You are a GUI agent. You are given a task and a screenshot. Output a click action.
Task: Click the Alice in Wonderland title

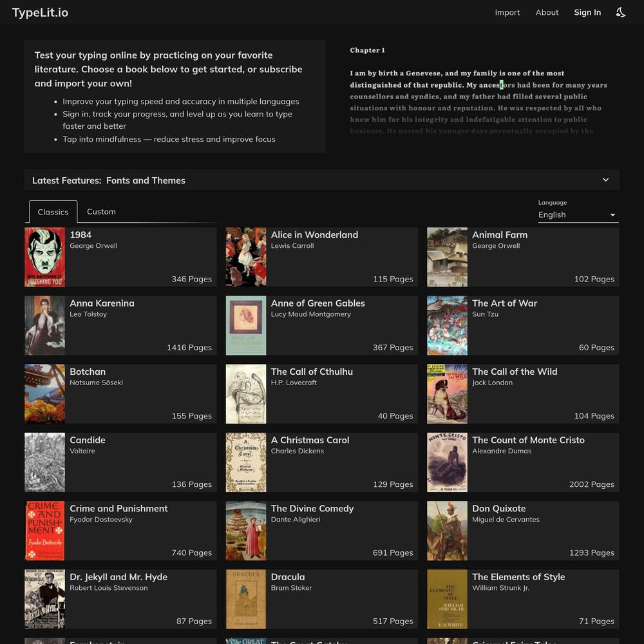[x=314, y=235]
